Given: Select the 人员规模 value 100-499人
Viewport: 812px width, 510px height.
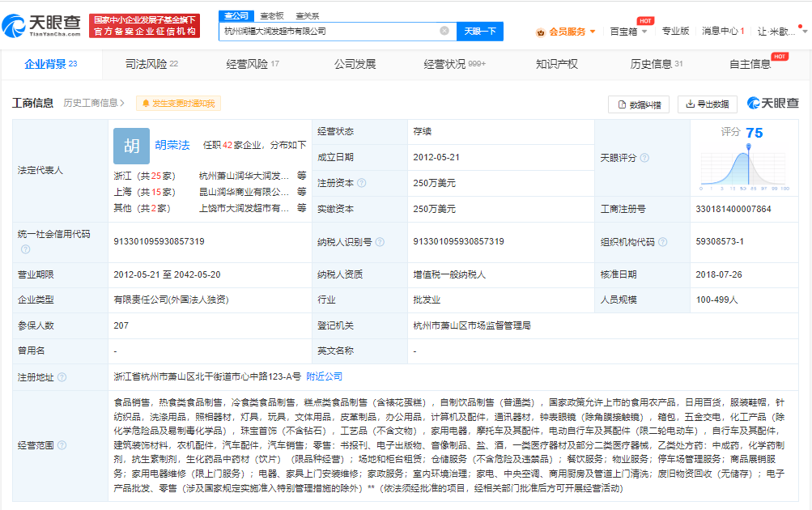Looking at the screenshot, I should (716, 300).
